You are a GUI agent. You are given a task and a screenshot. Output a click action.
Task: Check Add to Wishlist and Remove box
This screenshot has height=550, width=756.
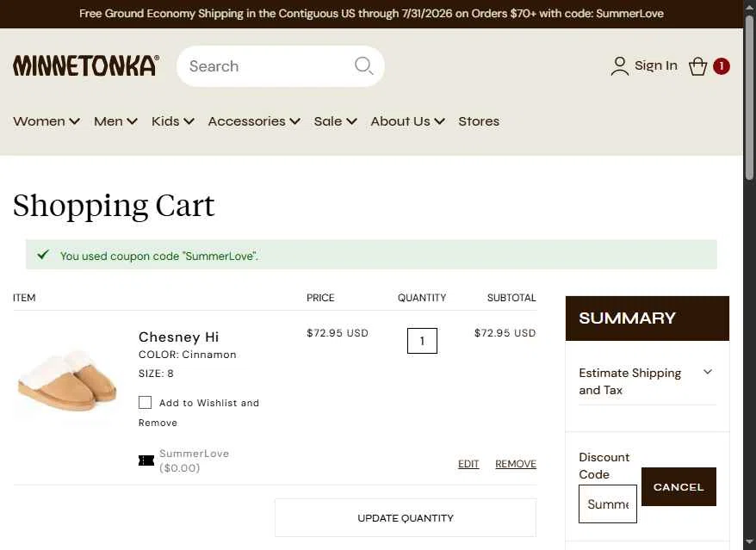(146, 403)
